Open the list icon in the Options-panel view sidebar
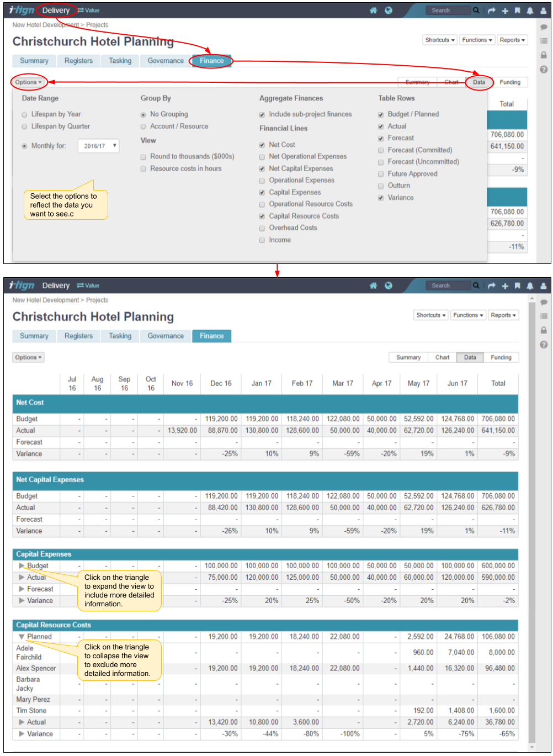553x756 pixels. click(544, 41)
